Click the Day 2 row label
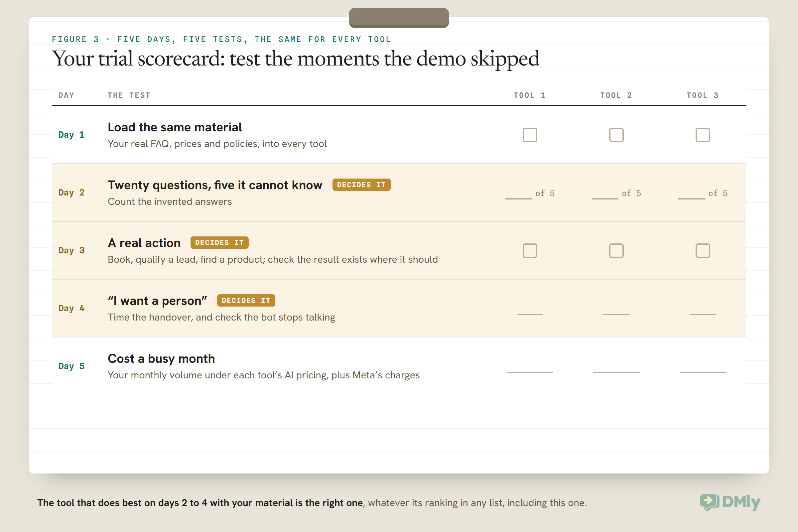The image size is (798, 532). (71, 193)
